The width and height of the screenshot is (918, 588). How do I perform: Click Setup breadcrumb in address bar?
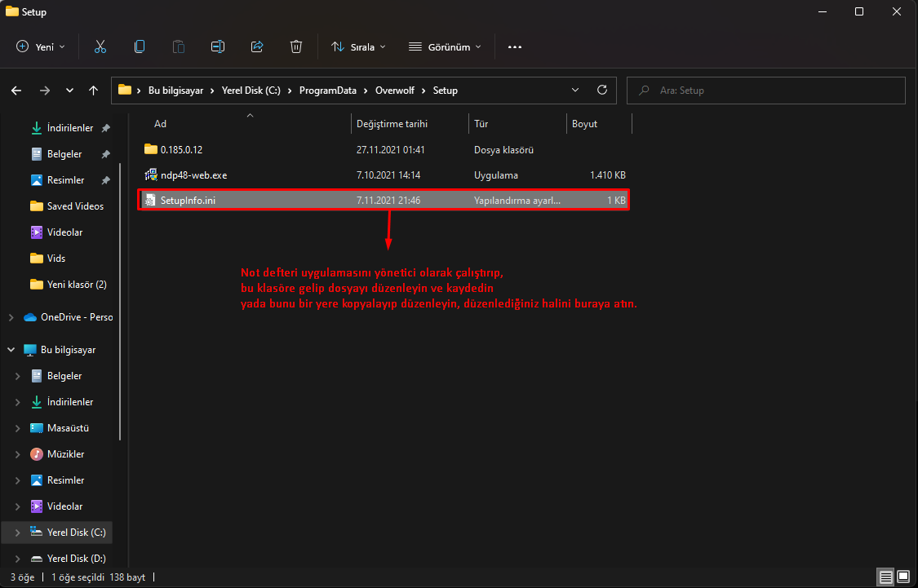pos(445,91)
